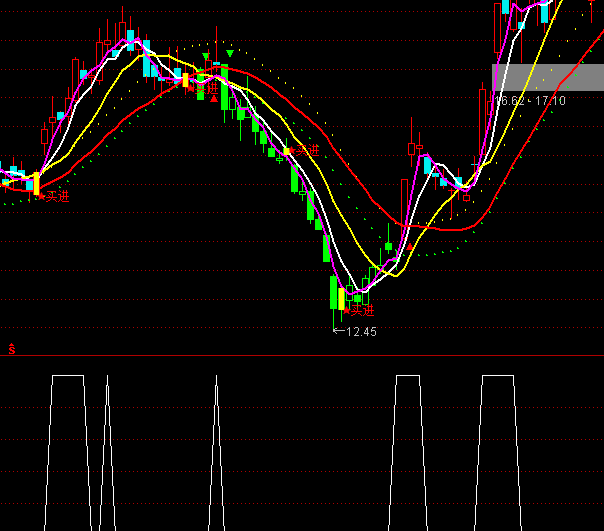The width and height of the screenshot is (604, 531).
Task: Click the leftmost 买进 buy signal label
Action: tap(57, 196)
